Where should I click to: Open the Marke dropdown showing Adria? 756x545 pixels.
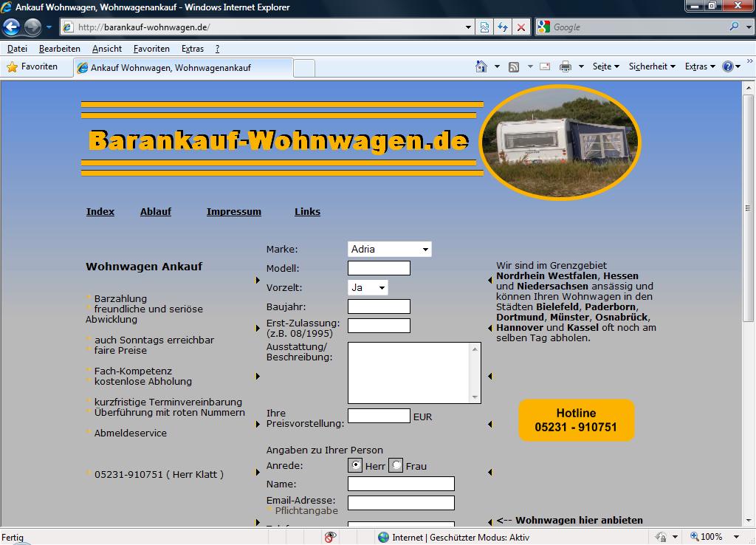389,250
